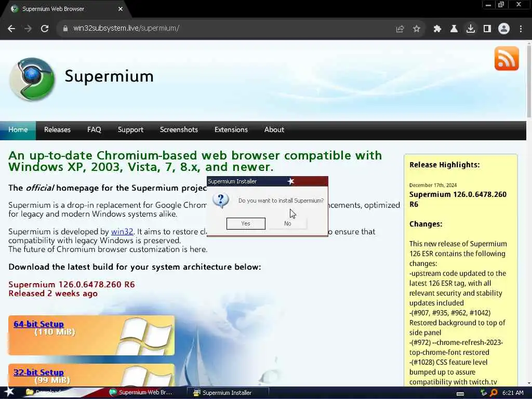Reload the page with the refresh icon
The width and height of the screenshot is (532, 399).
[45, 29]
